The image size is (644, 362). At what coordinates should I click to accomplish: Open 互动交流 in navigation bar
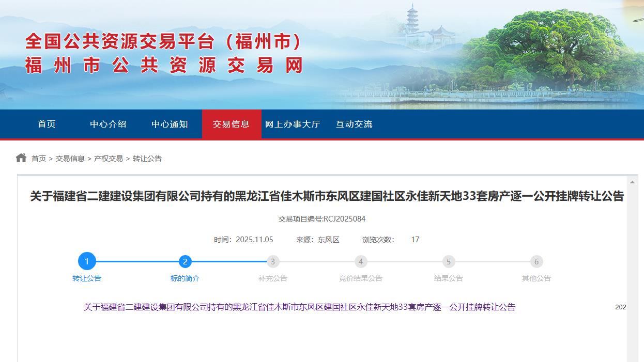[x=354, y=124]
